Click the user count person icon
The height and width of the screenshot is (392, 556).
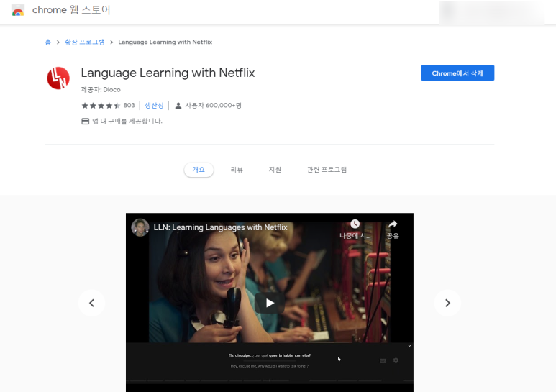coord(178,106)
